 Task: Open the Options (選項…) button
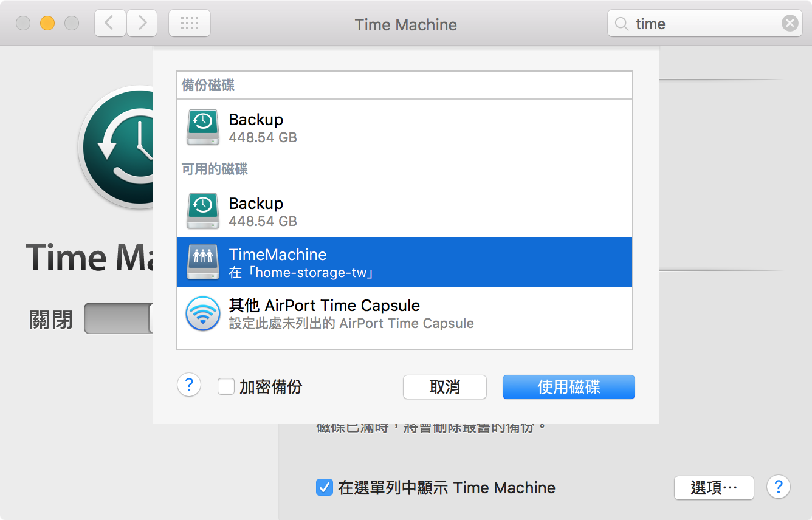(714, 487)
